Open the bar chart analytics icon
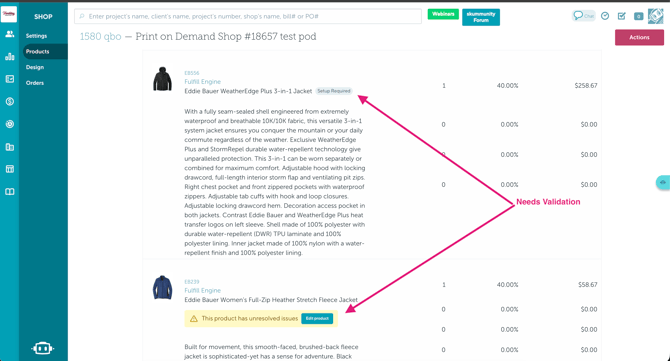670x361 pixels. tap(9, 56)
